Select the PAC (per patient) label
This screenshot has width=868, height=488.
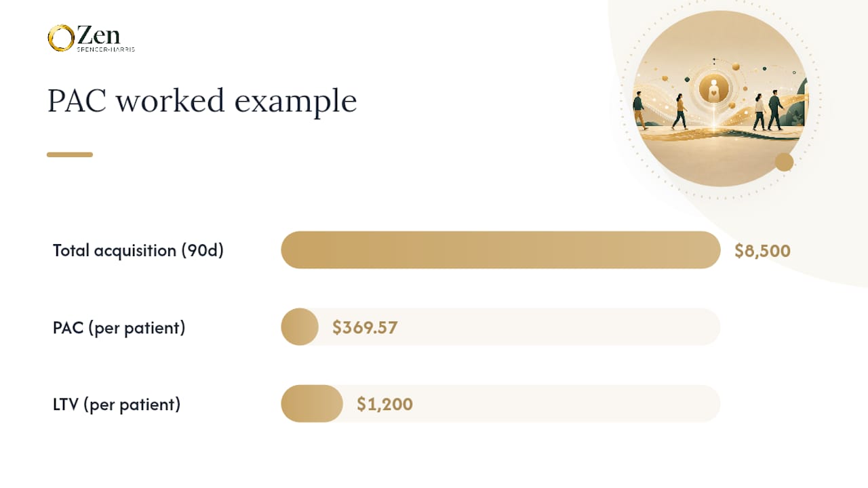pyautogui.click(x=119, y=327)
